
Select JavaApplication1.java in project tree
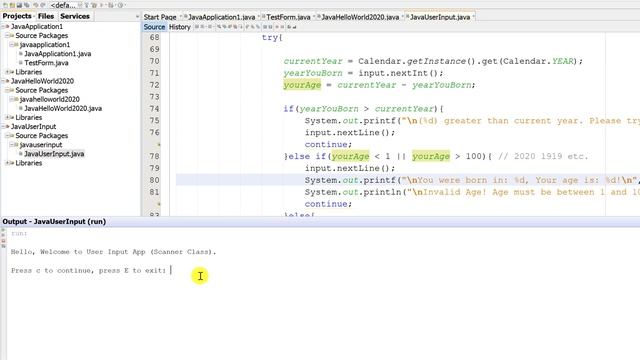[58, 53]
